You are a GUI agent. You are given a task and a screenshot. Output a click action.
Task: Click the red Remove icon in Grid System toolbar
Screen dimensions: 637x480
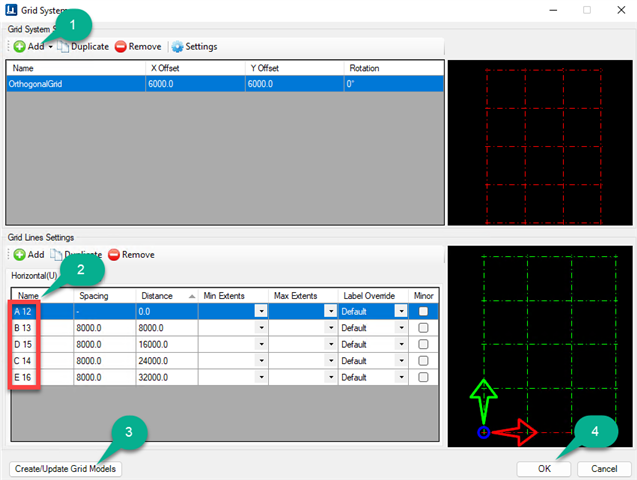tap(121, 46)
